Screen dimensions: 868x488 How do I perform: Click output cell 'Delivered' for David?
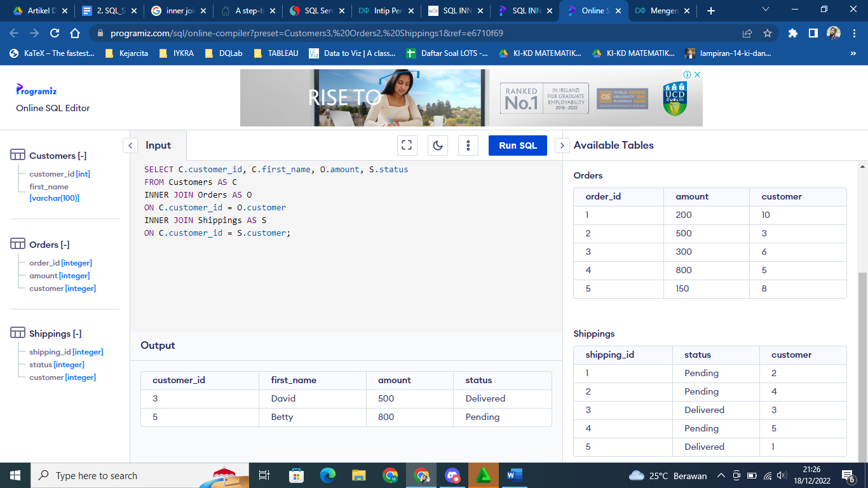point(485,398)
